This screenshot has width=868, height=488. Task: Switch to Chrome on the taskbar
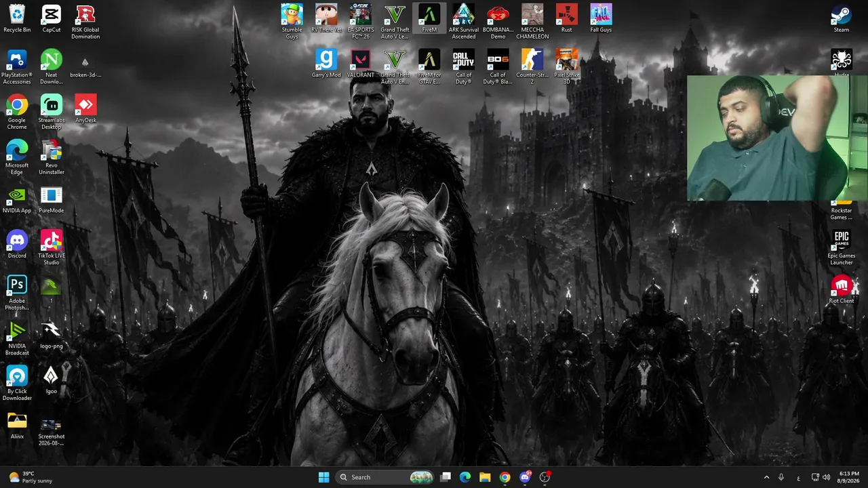pos(505,477)
